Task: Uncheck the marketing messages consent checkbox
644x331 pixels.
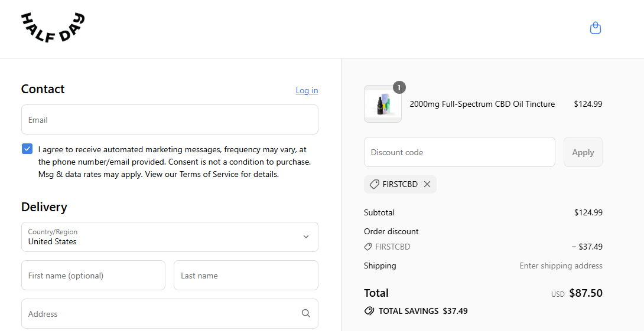Action: coord(27,149)
